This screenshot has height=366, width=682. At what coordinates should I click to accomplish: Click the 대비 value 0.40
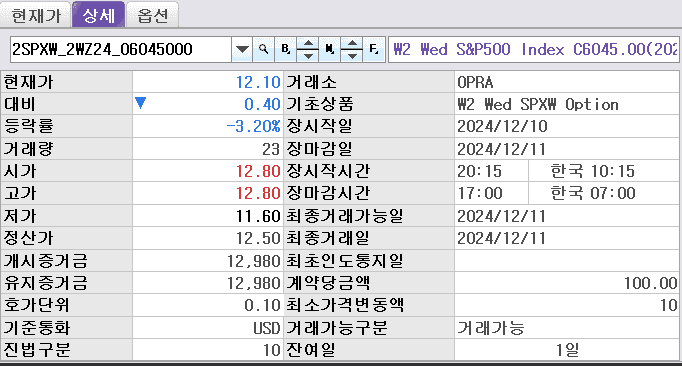[x=262, y=104]
